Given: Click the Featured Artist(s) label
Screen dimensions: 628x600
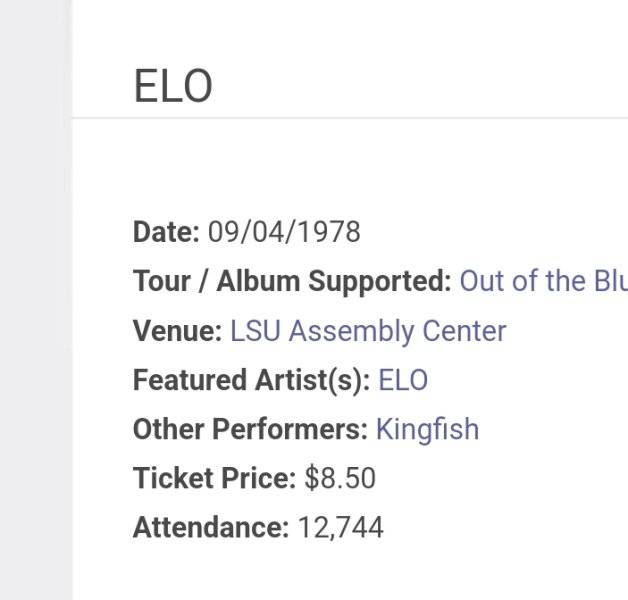Looking at the screenshot, I should pyautogui.click(x=252, y=381).
